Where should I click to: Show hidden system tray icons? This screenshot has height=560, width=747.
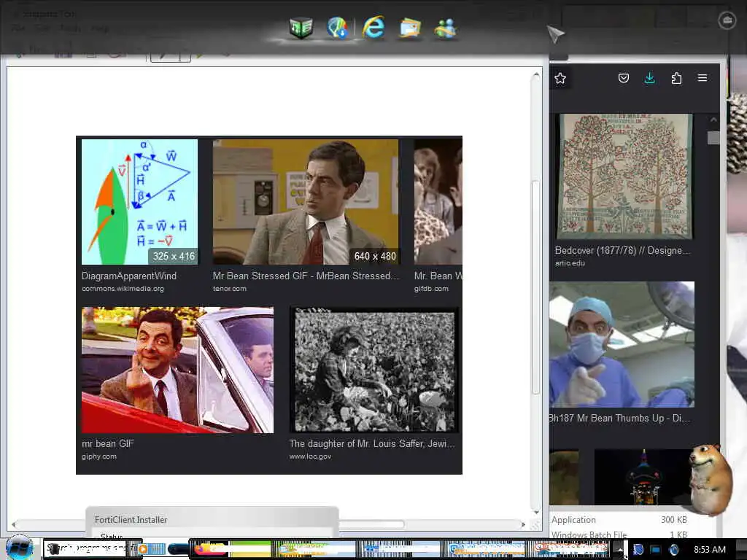[619, 548]
